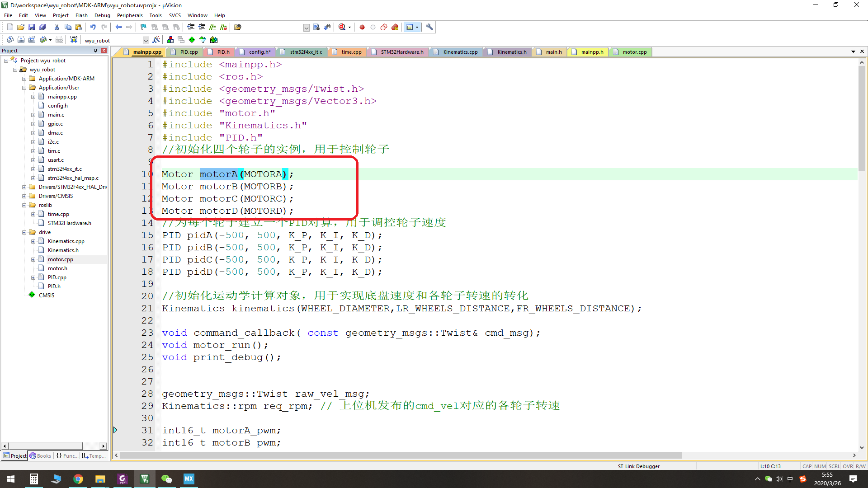The image size is (868, 488).
Task: Open the wyu_robot target dropdown
Action: click(146, 40)
